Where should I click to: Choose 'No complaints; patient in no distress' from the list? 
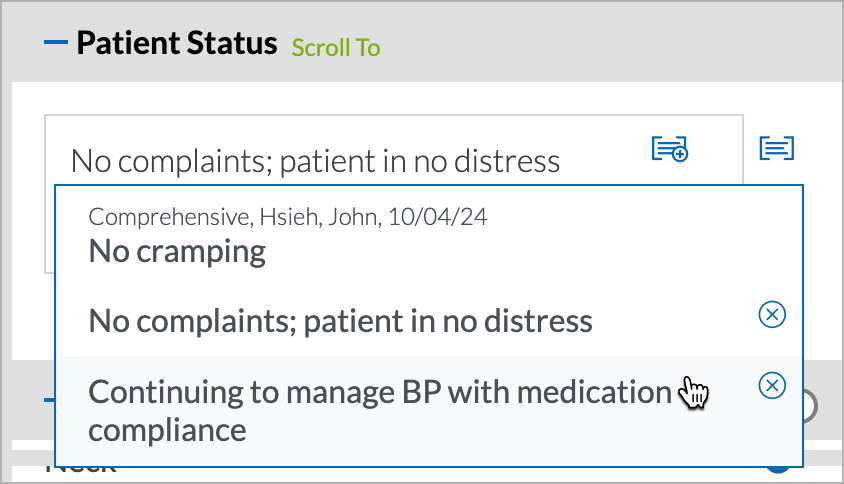pos(429,321)
